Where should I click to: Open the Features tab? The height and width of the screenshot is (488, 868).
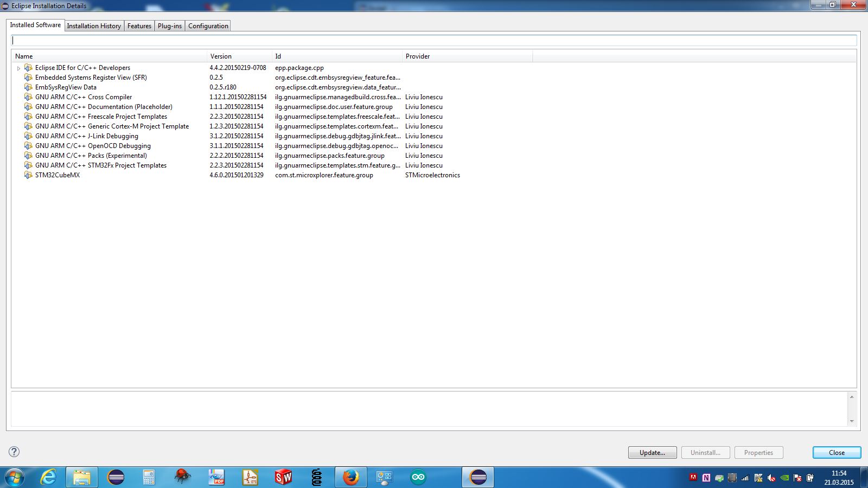click(139, 26)
